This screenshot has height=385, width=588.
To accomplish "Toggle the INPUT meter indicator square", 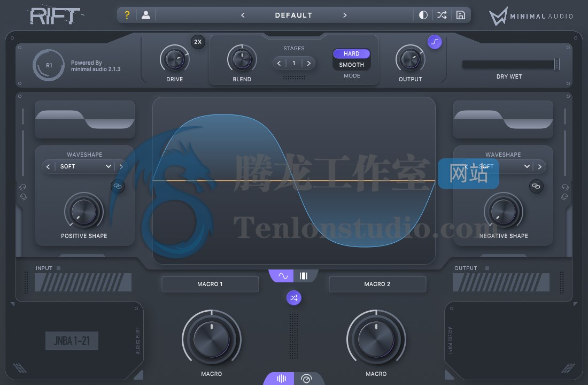I will [58, 268].
